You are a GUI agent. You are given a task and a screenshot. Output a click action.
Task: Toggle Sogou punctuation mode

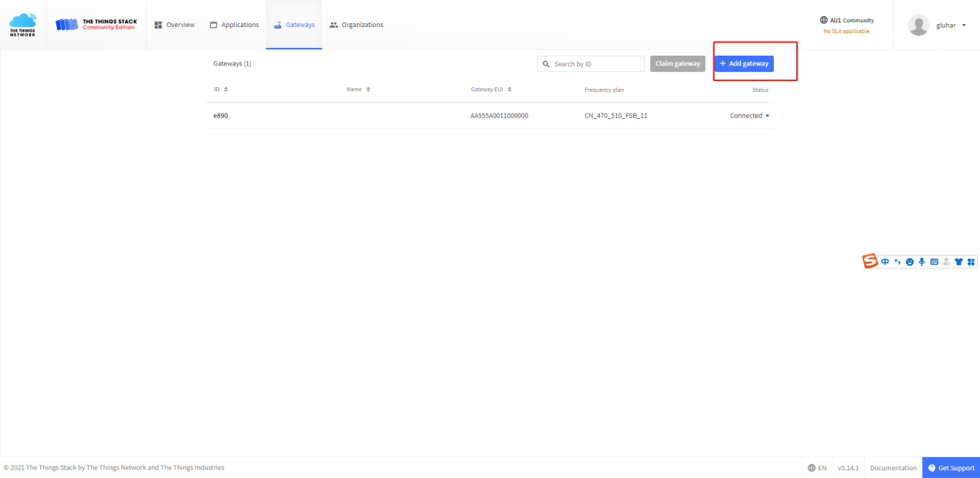897,262
